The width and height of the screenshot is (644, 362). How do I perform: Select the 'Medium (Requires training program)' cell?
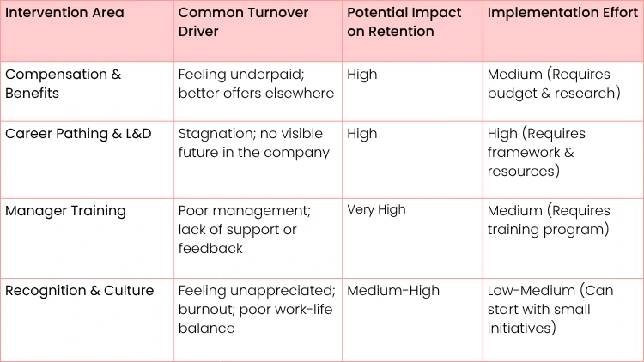click(549, 220)
